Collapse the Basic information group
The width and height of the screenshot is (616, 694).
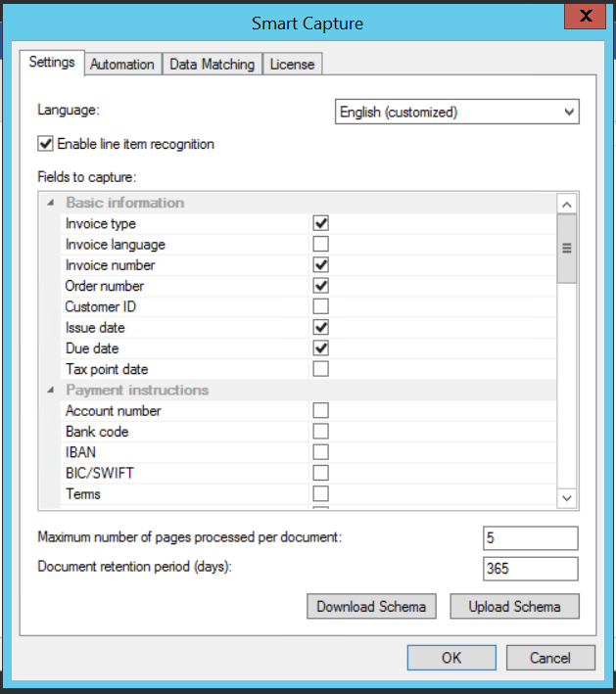(x=51, y=203)
